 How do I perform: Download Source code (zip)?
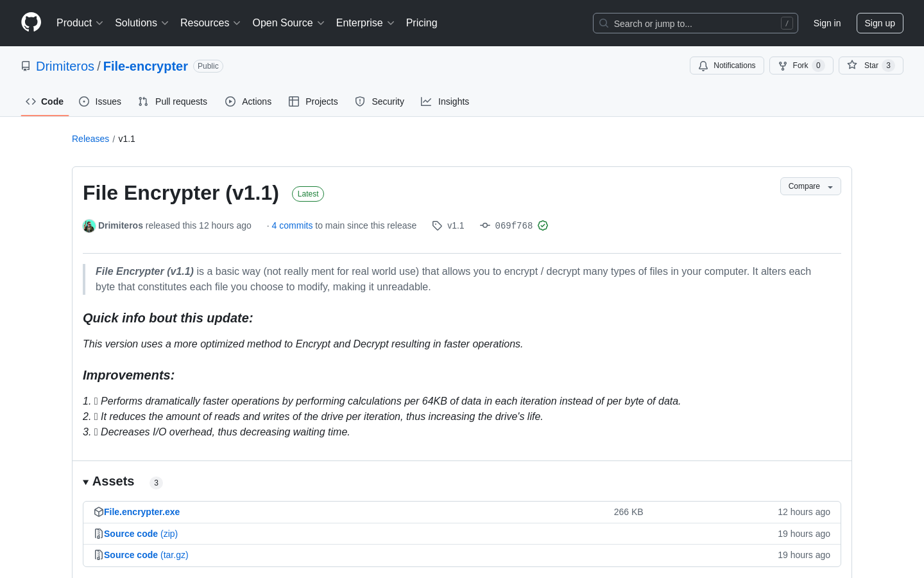click(x=141, y=534)
